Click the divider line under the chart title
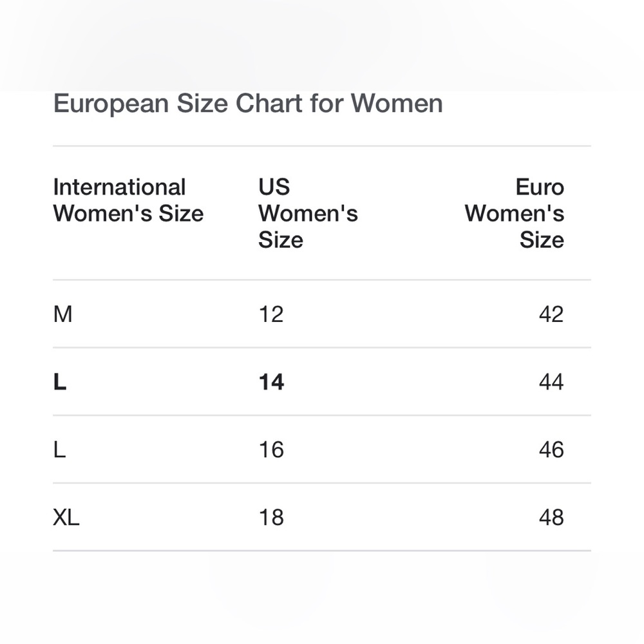The image size is (644, 644). [322, 146]
